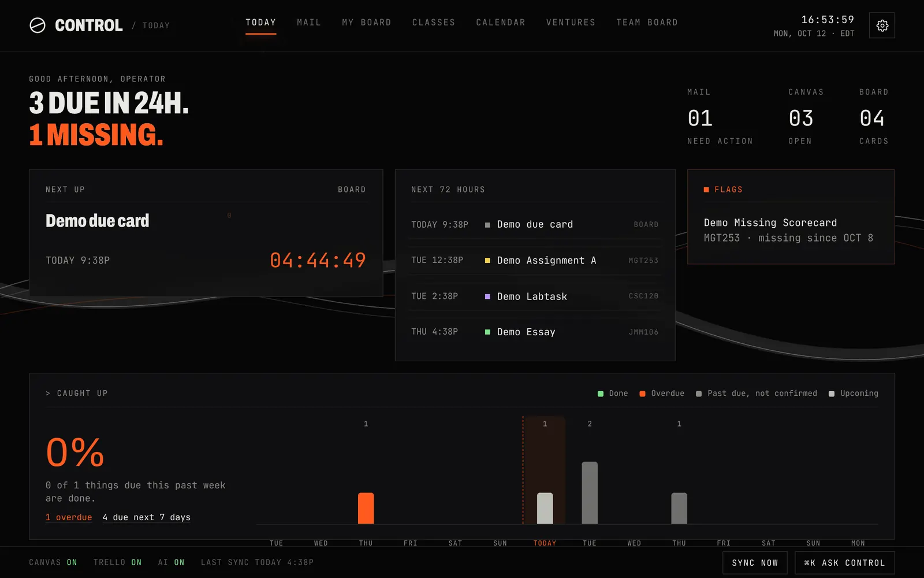The height and width of the screenshot is (578, 924).
Task: Open the CALENDAR tab
Action: click(x=501, y=23)
